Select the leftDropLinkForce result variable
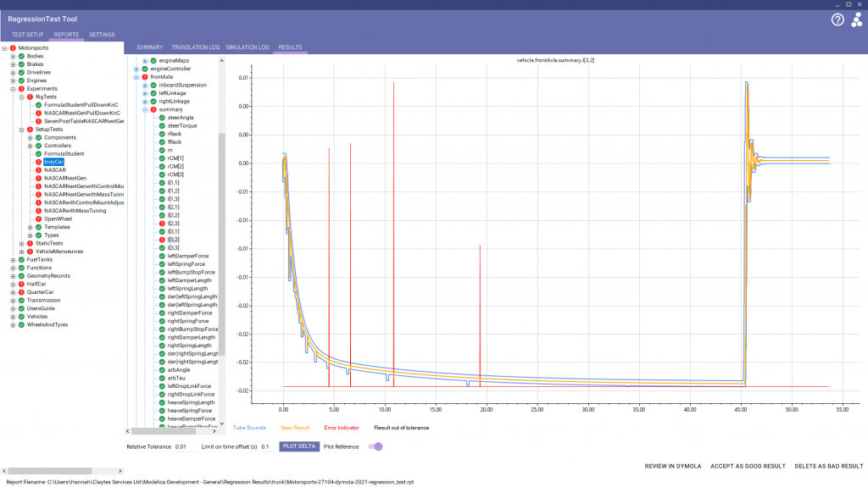The width and height of the screenshot is (868, 487). pos(189,386)
